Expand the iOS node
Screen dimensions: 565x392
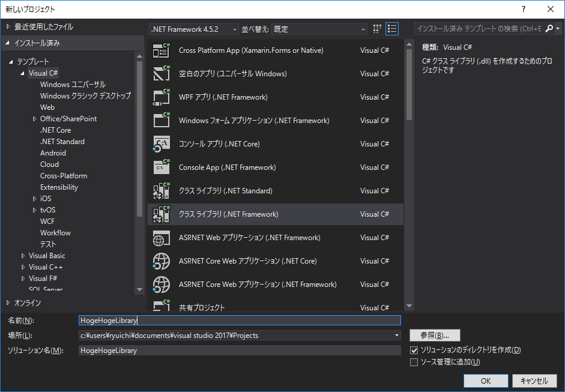coord(34,199)
